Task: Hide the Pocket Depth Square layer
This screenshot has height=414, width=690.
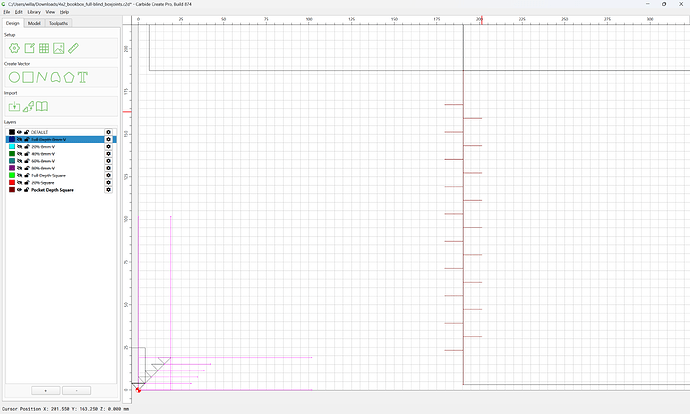Action: click(x=19, y=190)
